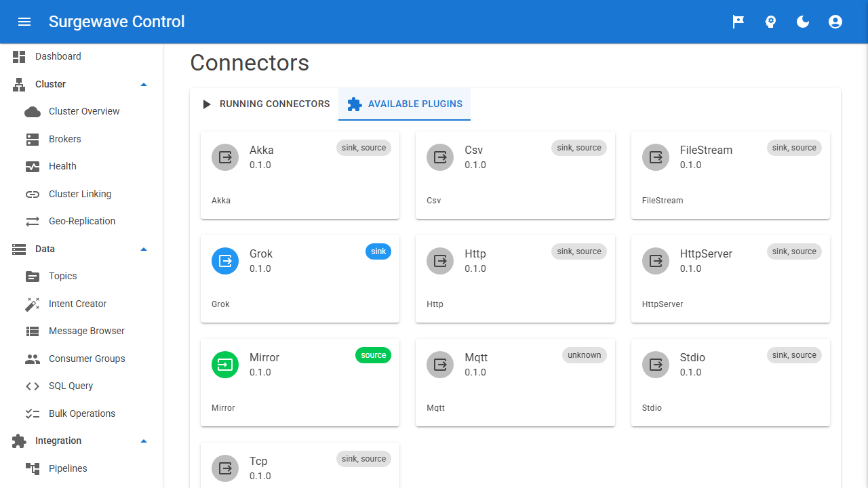868x488 pixels.
Task: Click the head-gear assistant icon in header
Action: (x=770, y=22)
